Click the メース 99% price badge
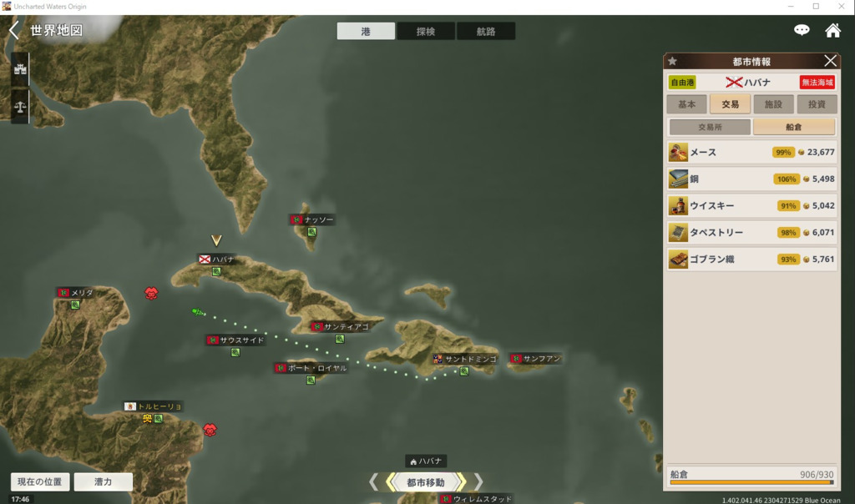855x504 pixels. (x=783, y=152)
